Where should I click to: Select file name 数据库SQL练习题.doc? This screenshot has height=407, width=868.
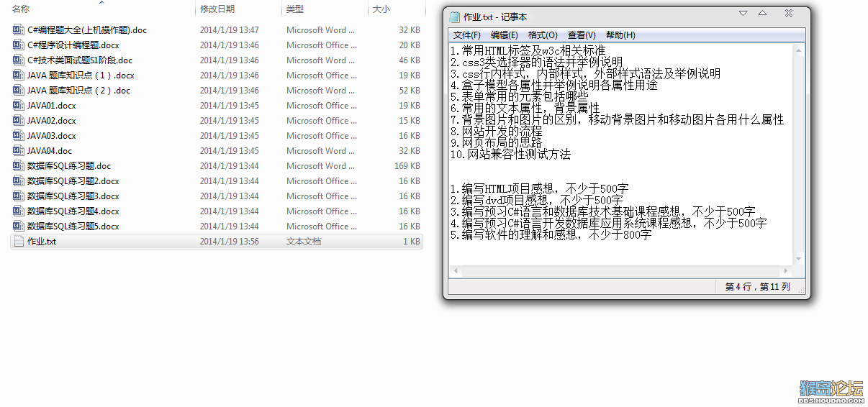pyautogui.click(x=69, y=166)
